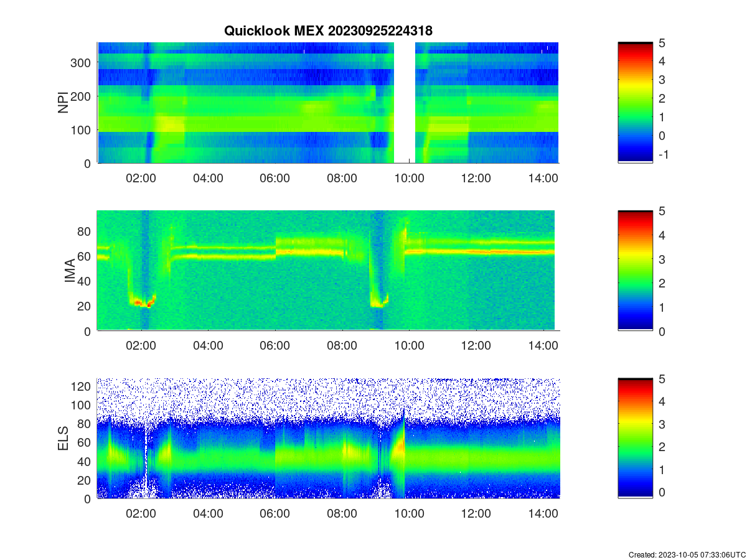Click the 2 label on ELS colorbar

(662, 447)
